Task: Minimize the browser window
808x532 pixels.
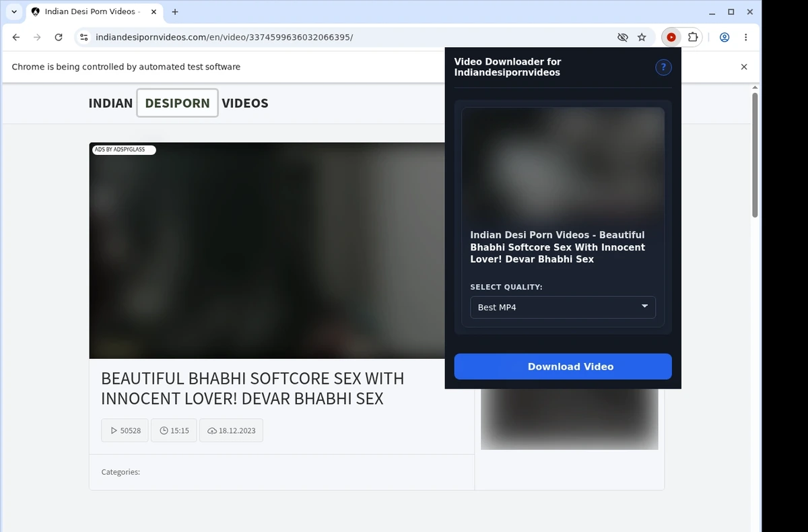Action: (x=713, y=11)
